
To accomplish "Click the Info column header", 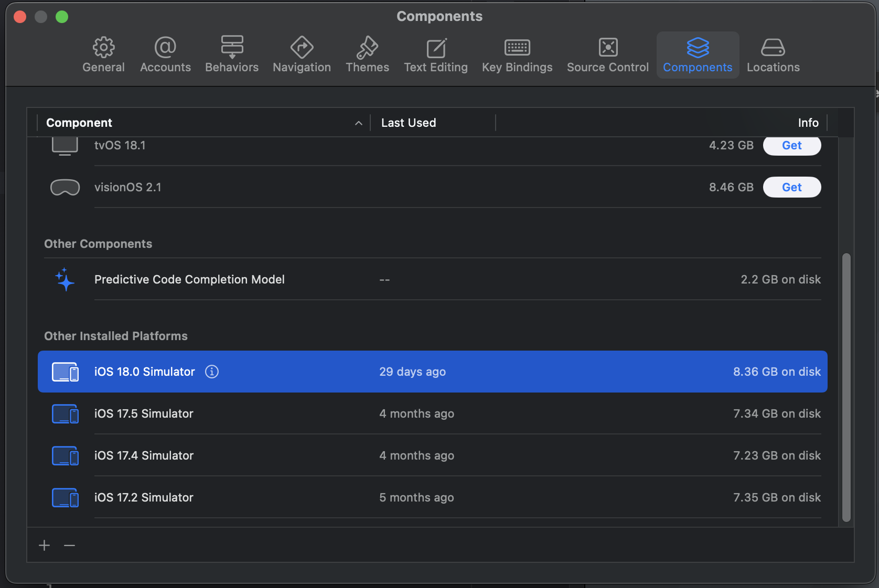I will click(x=808, y=123).
